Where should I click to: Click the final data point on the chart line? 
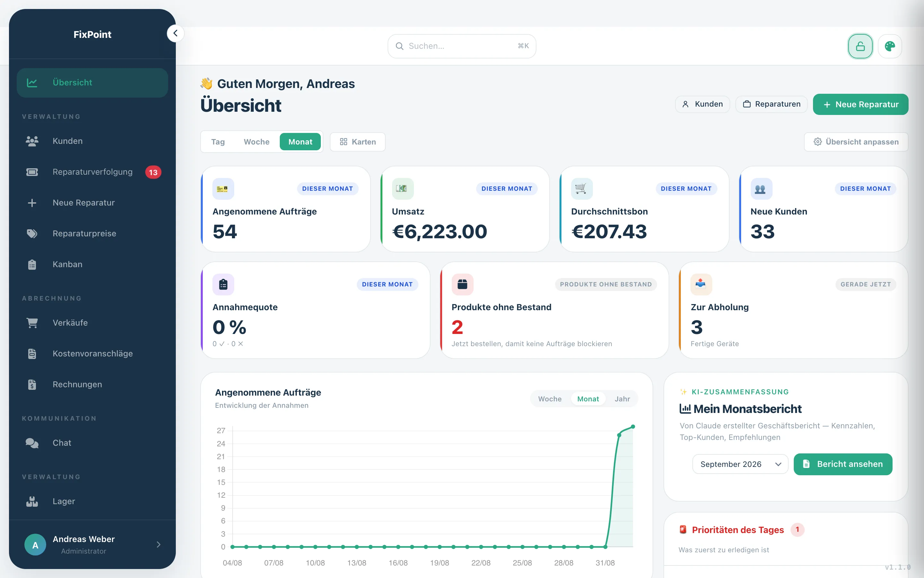[x=633, y=427]
